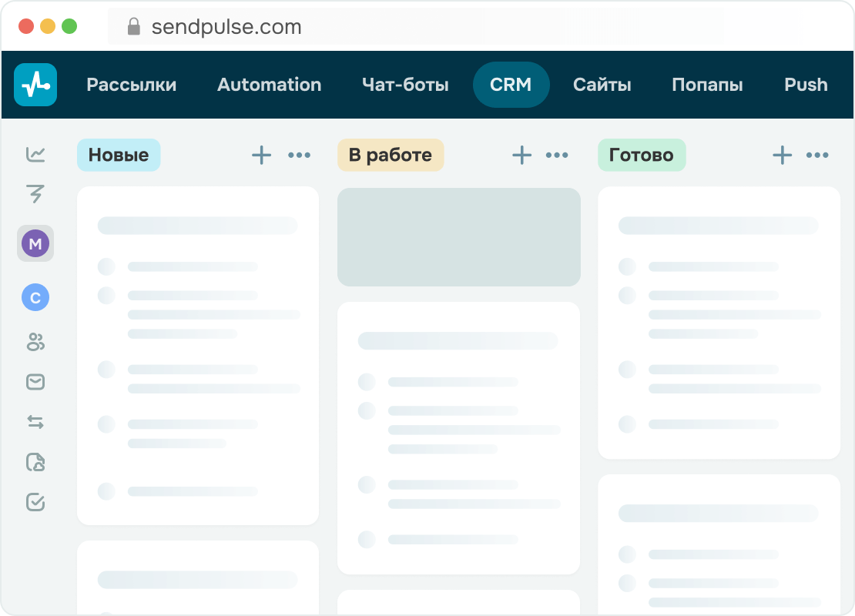Viewport: 855px width, 616px height.
Task: Open more options for Новые column
Action: 300,155
